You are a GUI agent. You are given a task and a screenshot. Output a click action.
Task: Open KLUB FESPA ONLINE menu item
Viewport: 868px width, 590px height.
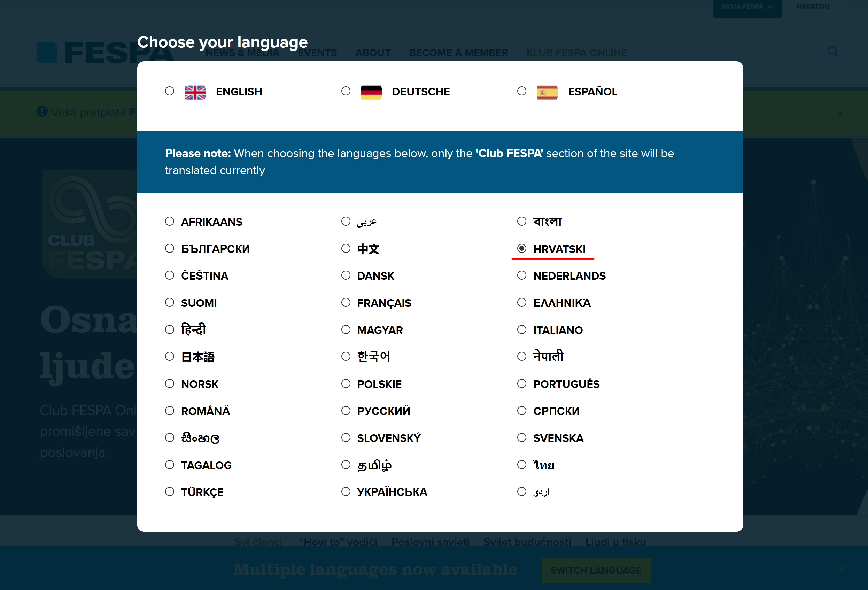(577, 53)
